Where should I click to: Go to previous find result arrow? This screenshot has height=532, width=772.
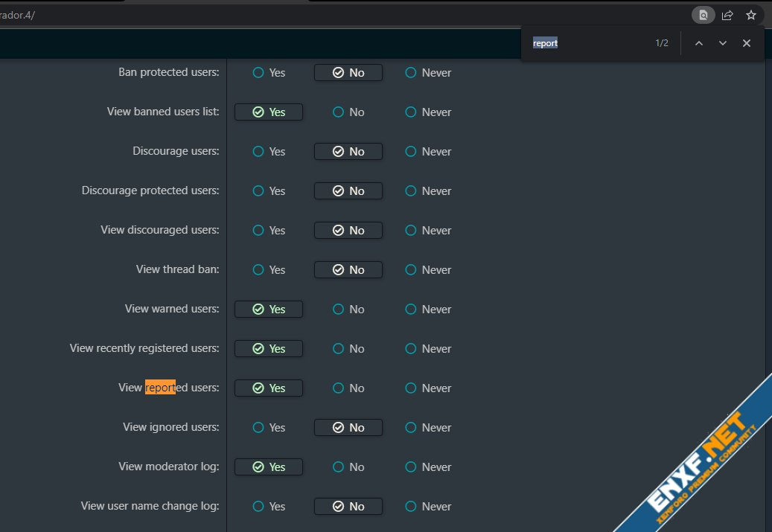tap(698, 43)
